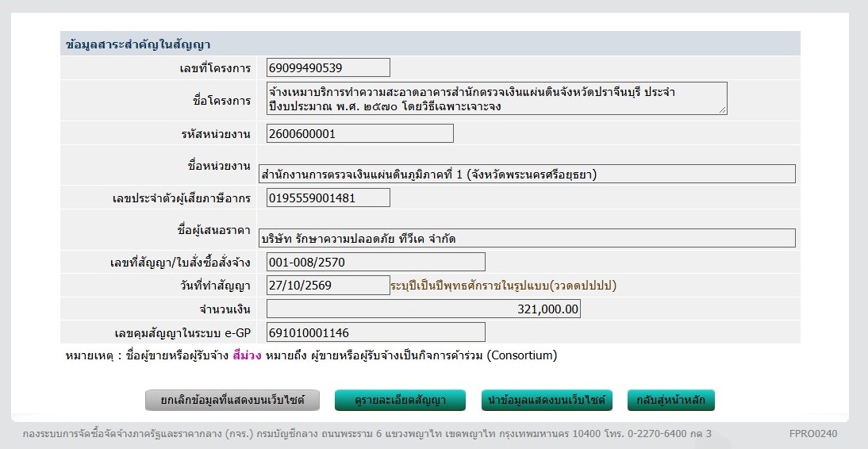Click bidder name field บริษัท รักษาความปลอดภัย ทีวีเค
868x449 pixels.
pyautogui.click(x=527, y=238)
